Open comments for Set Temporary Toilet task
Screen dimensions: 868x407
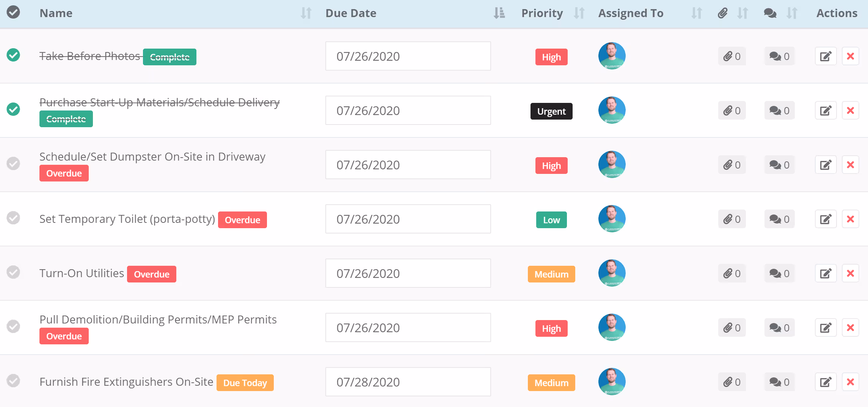click(x=779, y=219)
